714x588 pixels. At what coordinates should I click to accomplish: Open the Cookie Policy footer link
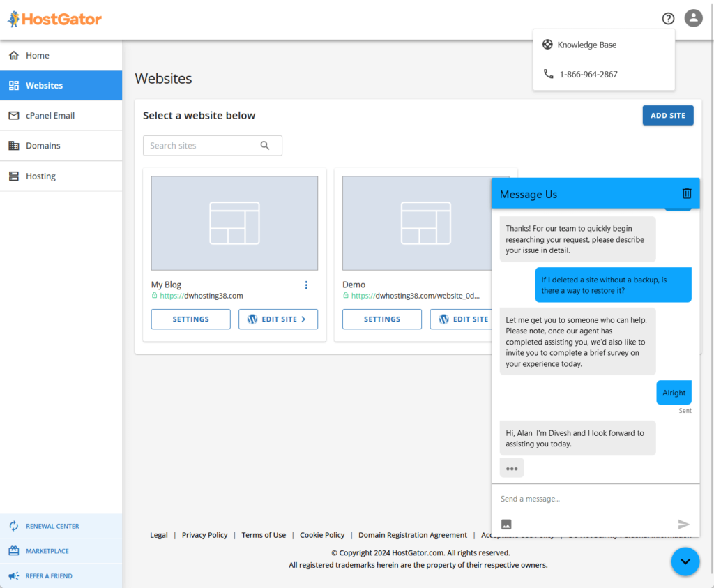point(322,535)
